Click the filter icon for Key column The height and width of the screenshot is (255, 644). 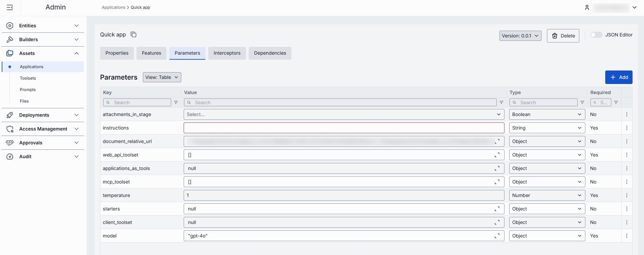tap(176, 103)
